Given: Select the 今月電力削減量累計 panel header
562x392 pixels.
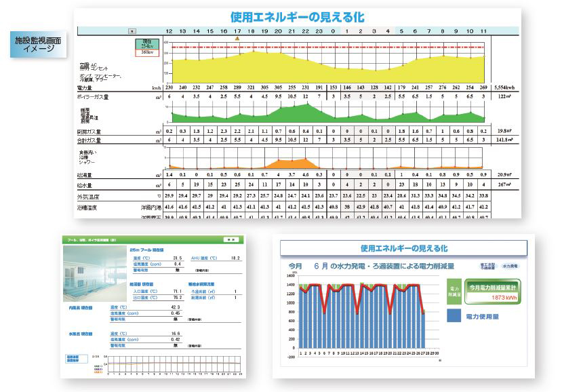Looking at the screenshot, I should point(492,288).
